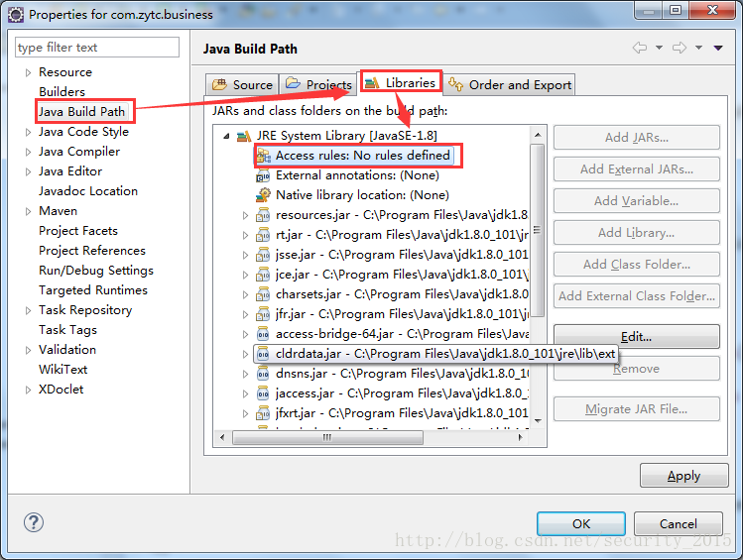Open the Run/Debug Settings page
The image size is (743, 560).
pyautogui.click(x=96, y=271)
